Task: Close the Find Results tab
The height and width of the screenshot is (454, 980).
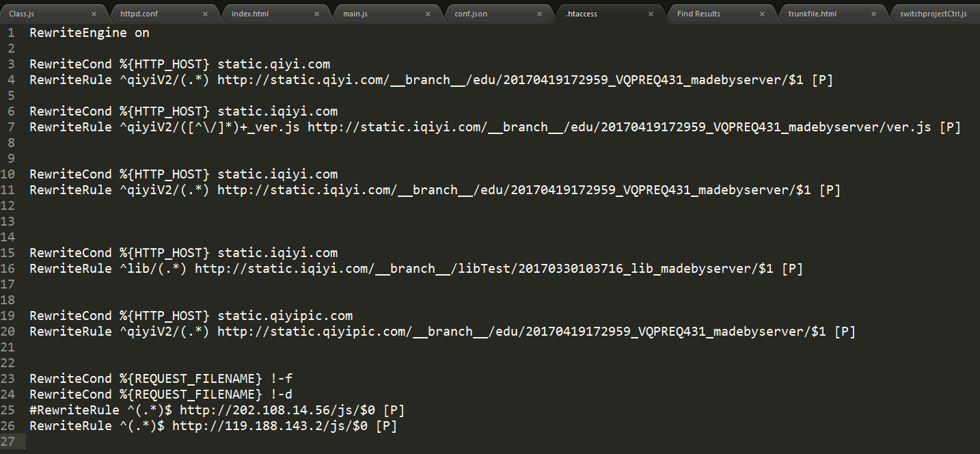Action: tap(763, 14)
